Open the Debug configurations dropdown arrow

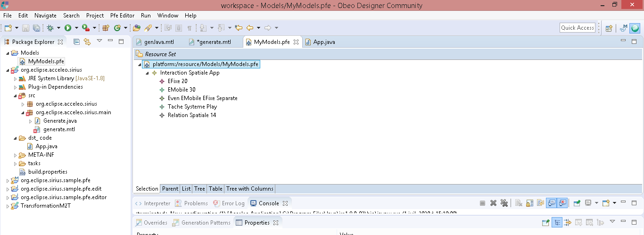click(x=58, y=28)
